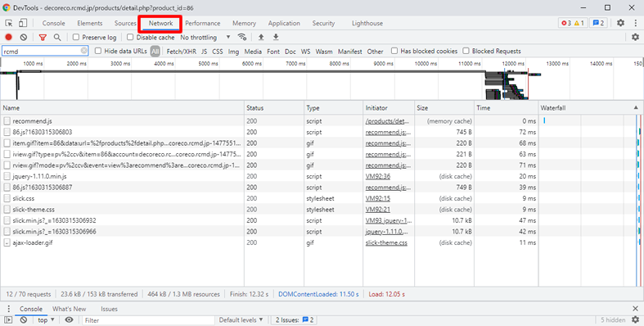Switch to the Elements tab
The height and width of the screenshot is (326, 644).
point(89,23)
